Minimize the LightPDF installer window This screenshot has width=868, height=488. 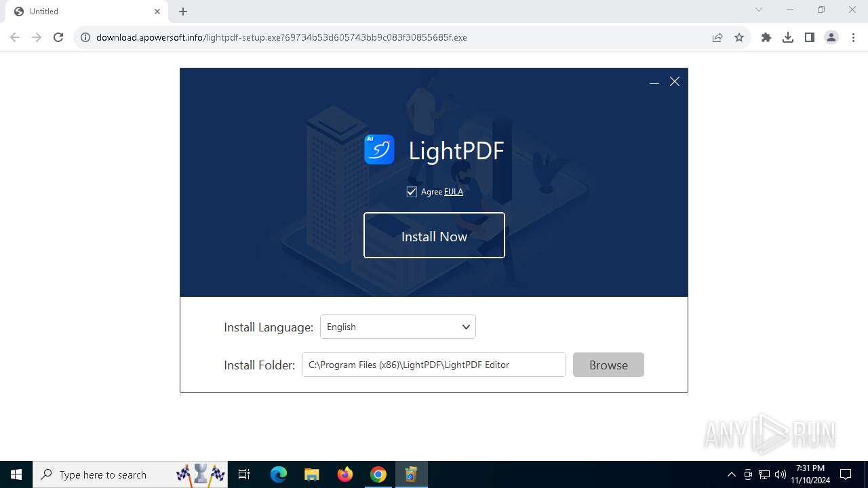pyautogui.click(x=654, y=82)
